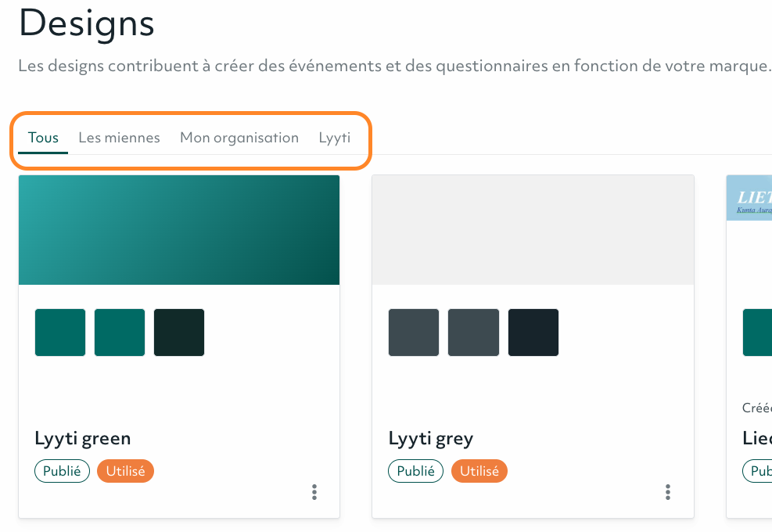Open the Lyyti green design title
This screenshot has height=532, width=772.
click(83, 438)
